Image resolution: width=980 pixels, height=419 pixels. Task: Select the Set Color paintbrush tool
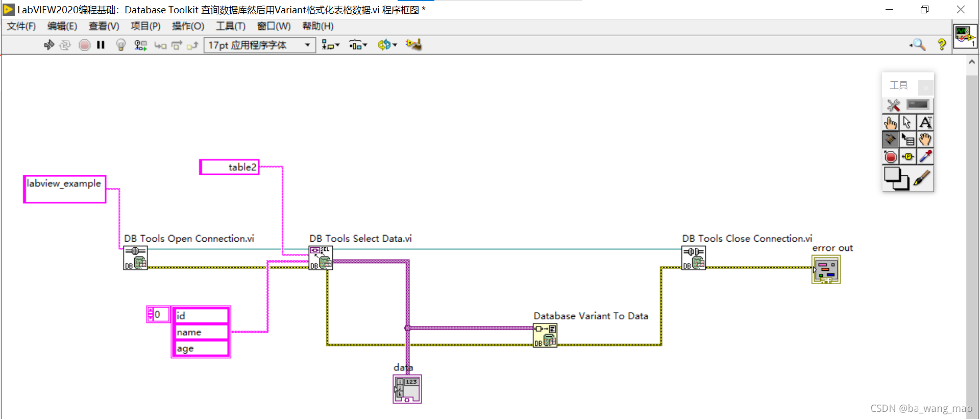tap(922, 178)
